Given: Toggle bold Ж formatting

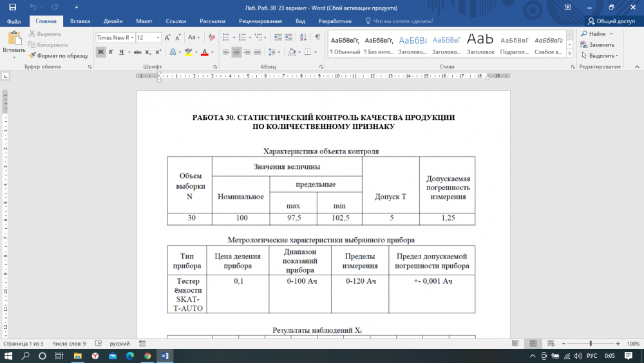Looking at the screenshot, I should tap(100, 52).
